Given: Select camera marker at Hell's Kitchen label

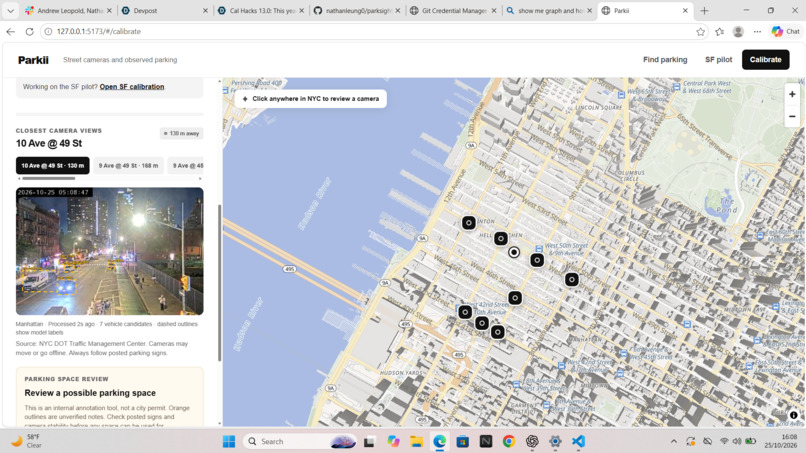Looking at the screenshot, I should click(x=501, y=239).
